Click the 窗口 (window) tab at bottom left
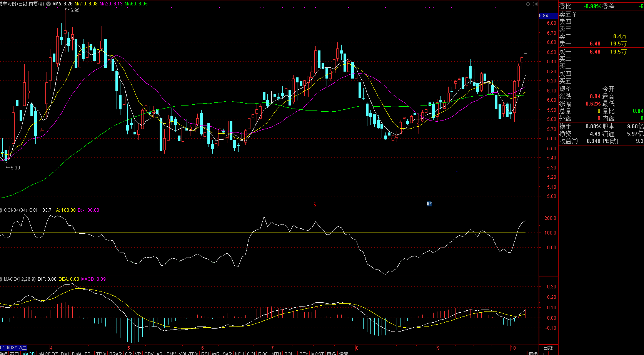Image resolution: width=644 pixels, height=355 pixels. click(x=15, y=353)
